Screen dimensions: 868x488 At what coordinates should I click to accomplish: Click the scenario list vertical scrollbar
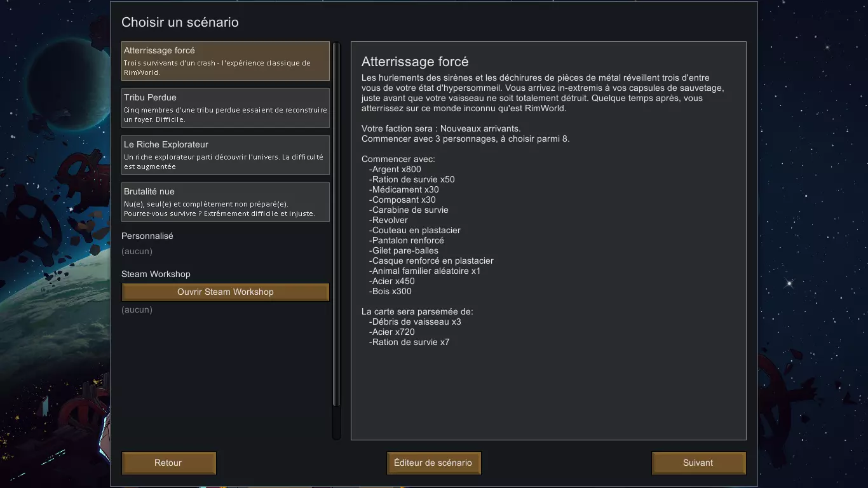336,229
